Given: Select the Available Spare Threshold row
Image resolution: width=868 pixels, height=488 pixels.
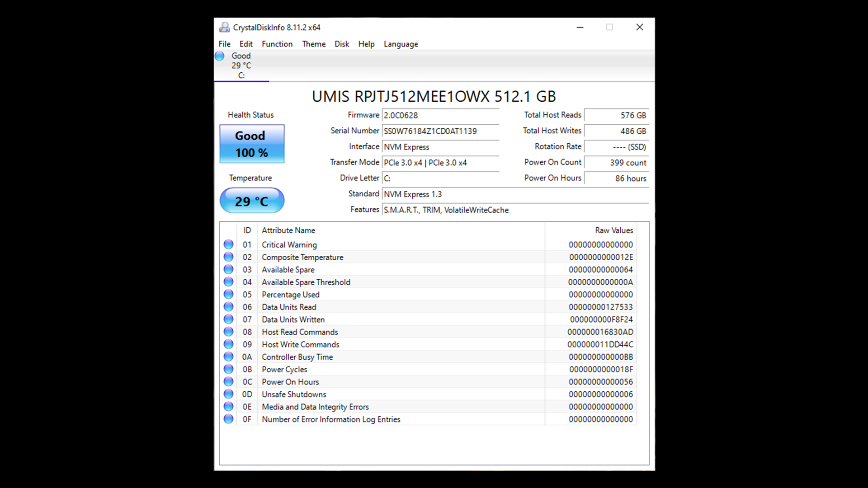Looking at the screenshot, I should (306, 282).
